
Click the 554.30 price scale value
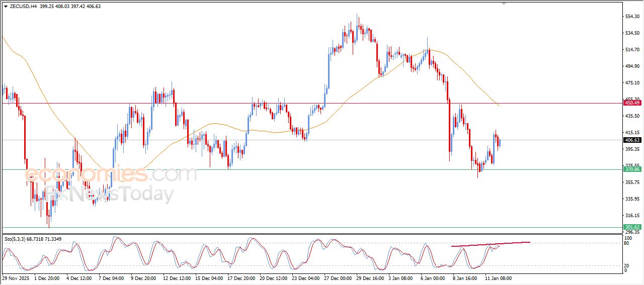[632, 17]
